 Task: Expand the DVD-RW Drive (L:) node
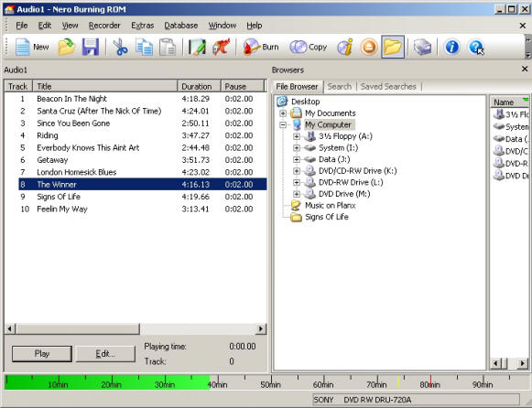coord(297,182)
